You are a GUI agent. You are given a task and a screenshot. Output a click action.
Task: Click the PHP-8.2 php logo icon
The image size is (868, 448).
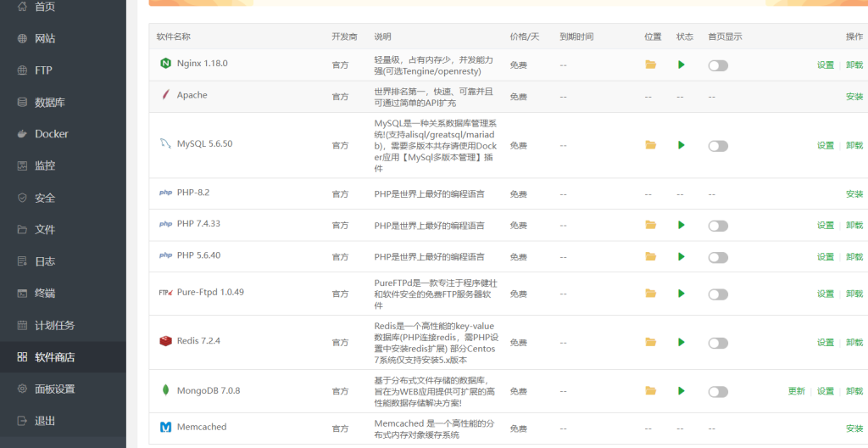tap(165, 193)
